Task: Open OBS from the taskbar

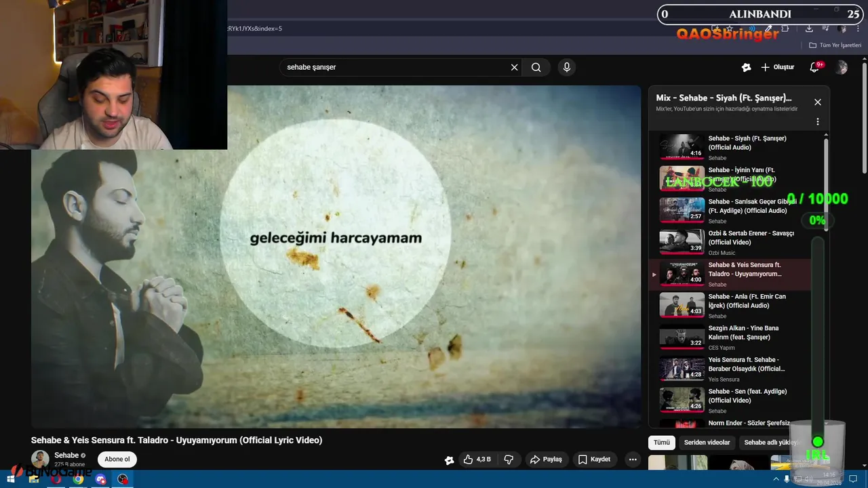Action: click(123, 479)
